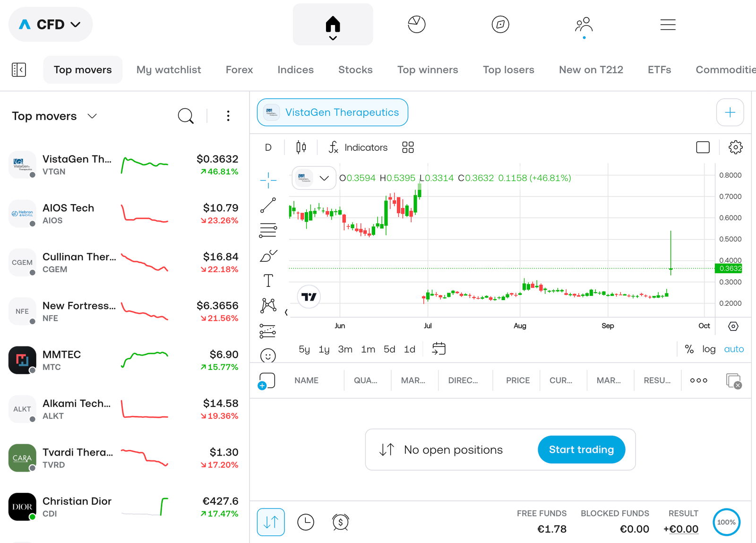
Task: Open the hamburger menu
Action: [668, 25]
